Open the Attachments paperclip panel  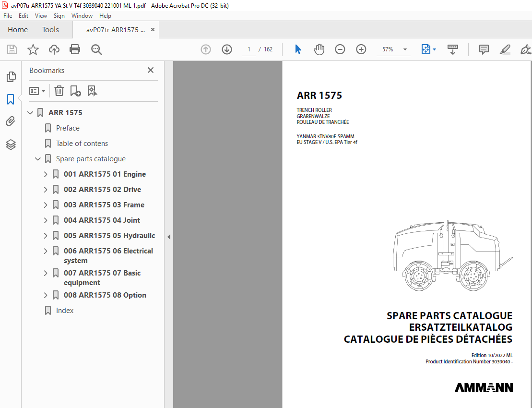[11, 121]
